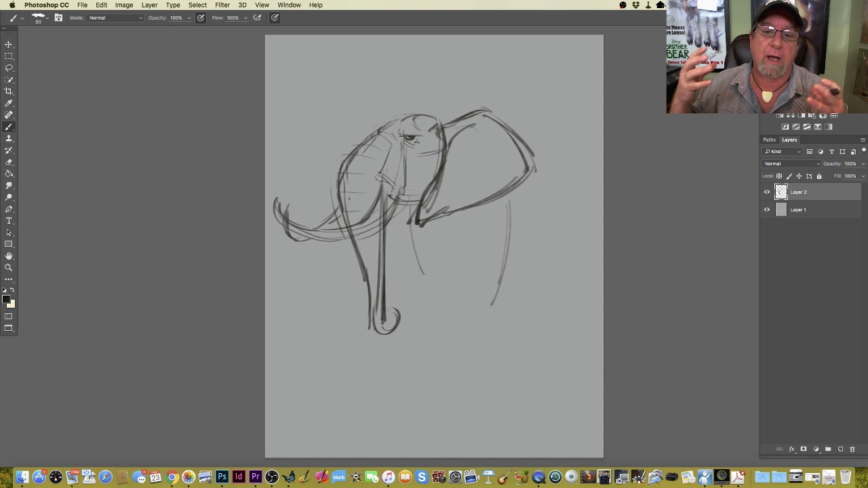The height and width of the screenshot is (488, 868).
Task: Select the Eyedropper tool
Action: pos(9,103)
